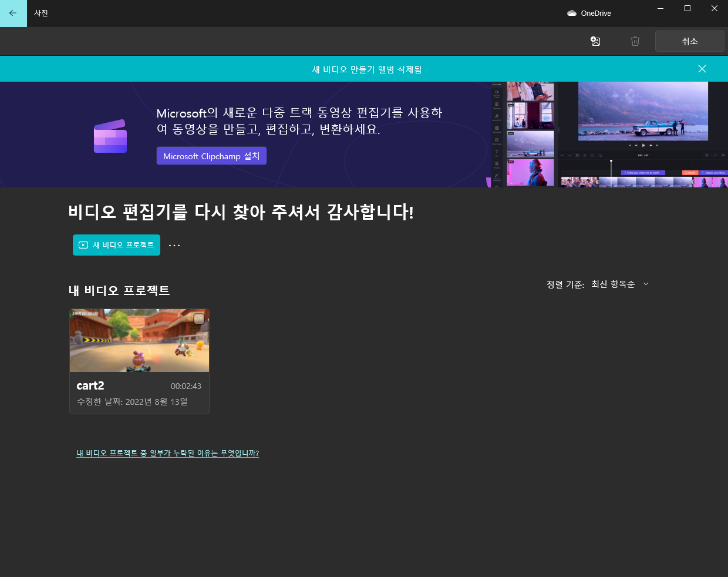The height and width of the screenshot is (577, 728).
Task: Click the add-to-album picture icon
Action: click(x=595, y=41)
